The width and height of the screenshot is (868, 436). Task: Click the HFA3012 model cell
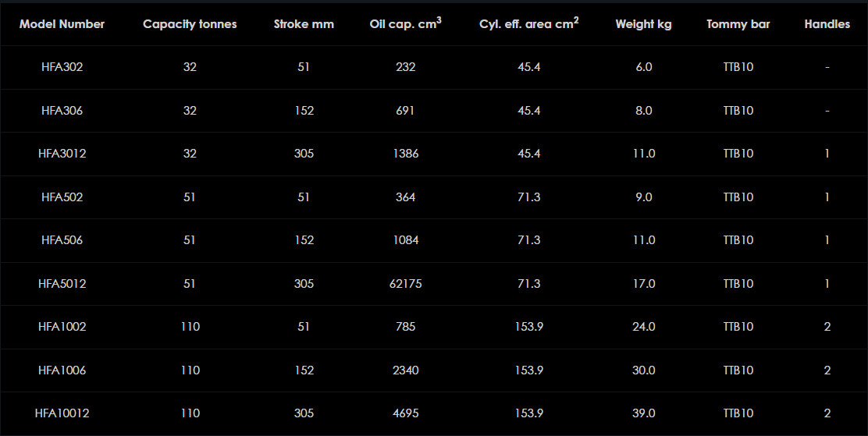62,154
